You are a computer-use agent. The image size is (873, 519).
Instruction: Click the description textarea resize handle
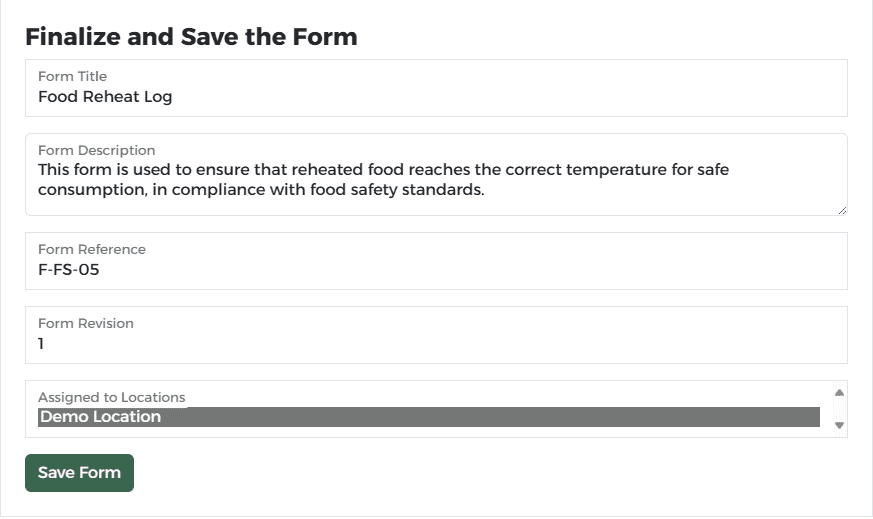(x=842, y=210)
